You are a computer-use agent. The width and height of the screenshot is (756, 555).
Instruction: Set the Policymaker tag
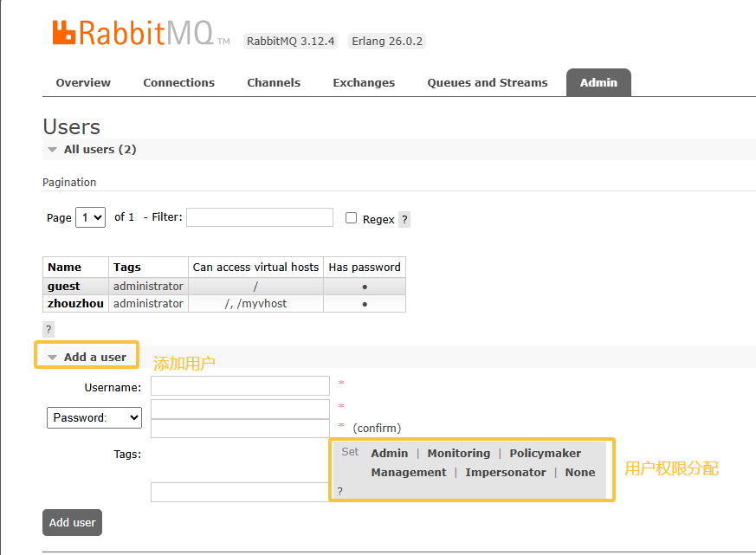point(546,454)
